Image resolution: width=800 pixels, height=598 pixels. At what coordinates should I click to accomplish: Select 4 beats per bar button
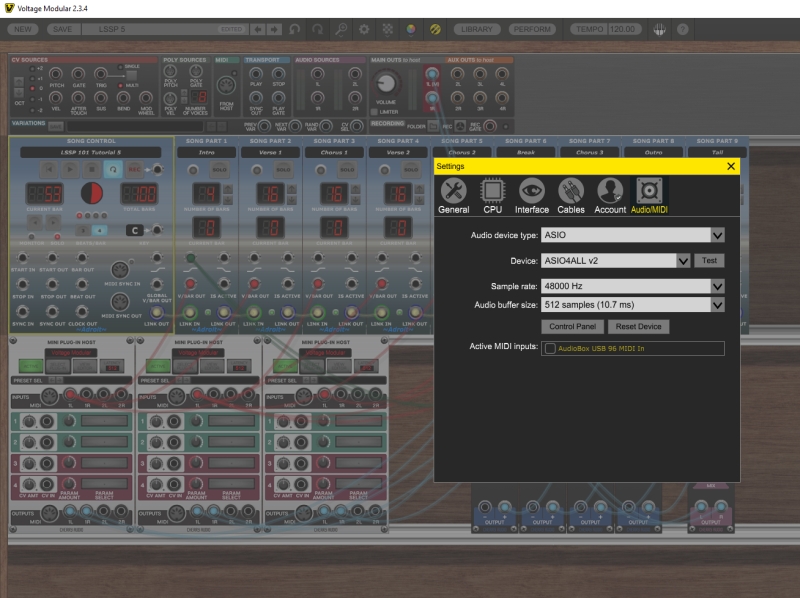(99, 230)
